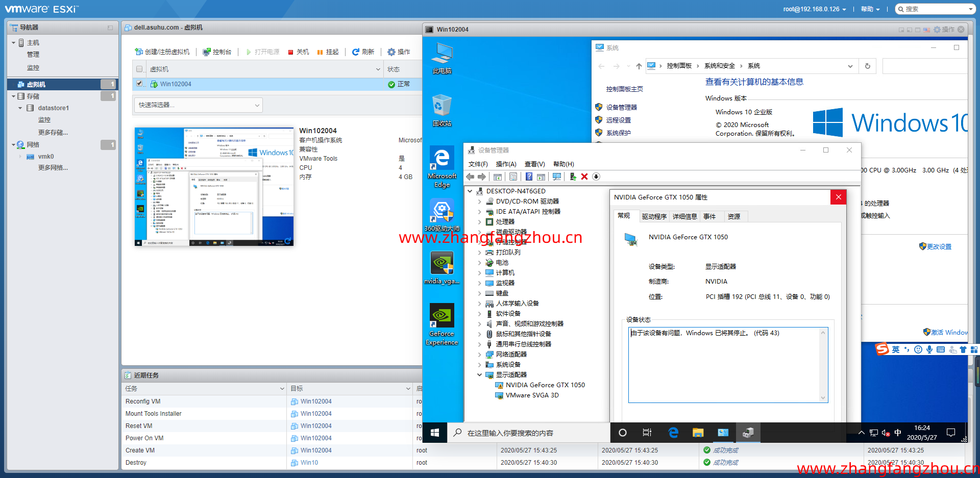Click update driver down-arrow toolbar icon
The width and height of the screenshot is (980, 478).
click(x=596, y=177)
